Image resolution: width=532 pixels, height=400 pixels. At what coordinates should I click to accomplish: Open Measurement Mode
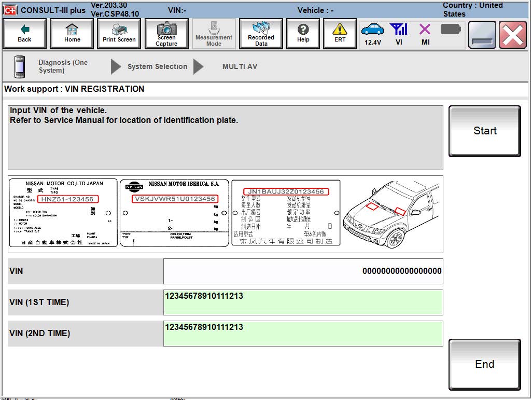pos(214,34)
